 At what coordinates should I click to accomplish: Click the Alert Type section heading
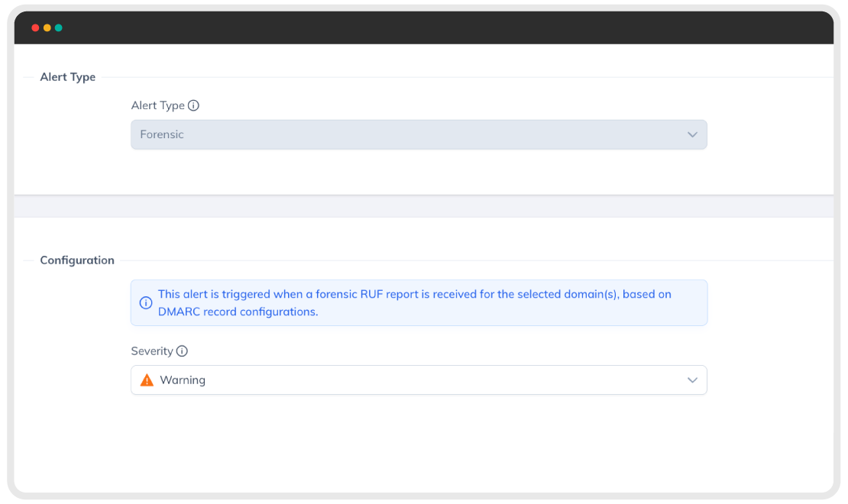tap(67, 77)
